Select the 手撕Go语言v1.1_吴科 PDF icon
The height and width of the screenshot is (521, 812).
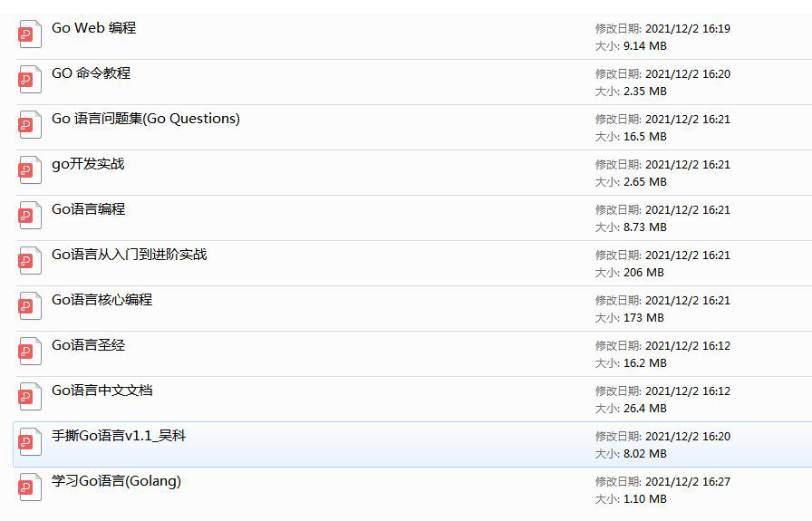coord(30,442)
